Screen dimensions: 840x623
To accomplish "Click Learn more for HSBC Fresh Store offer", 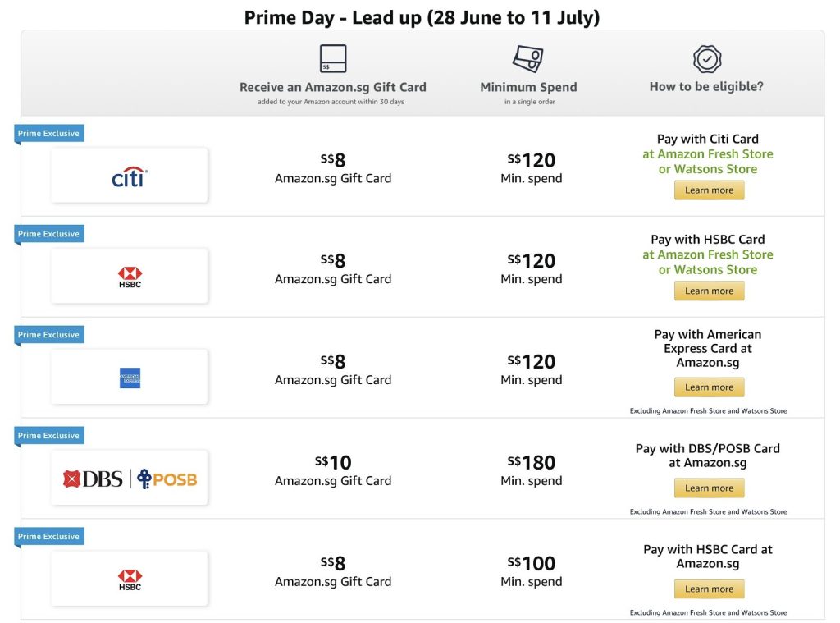I will click(709, 291).
